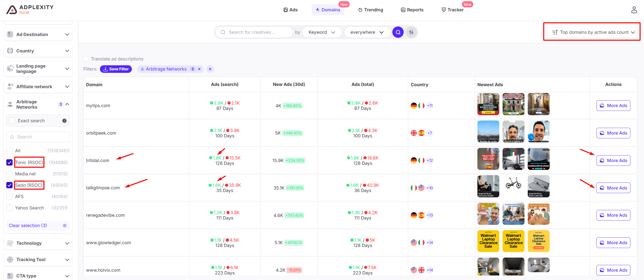This screenshot has height=280, width=644.
Task: Click clear selection purple X icon
Action: tap(65, 226)
